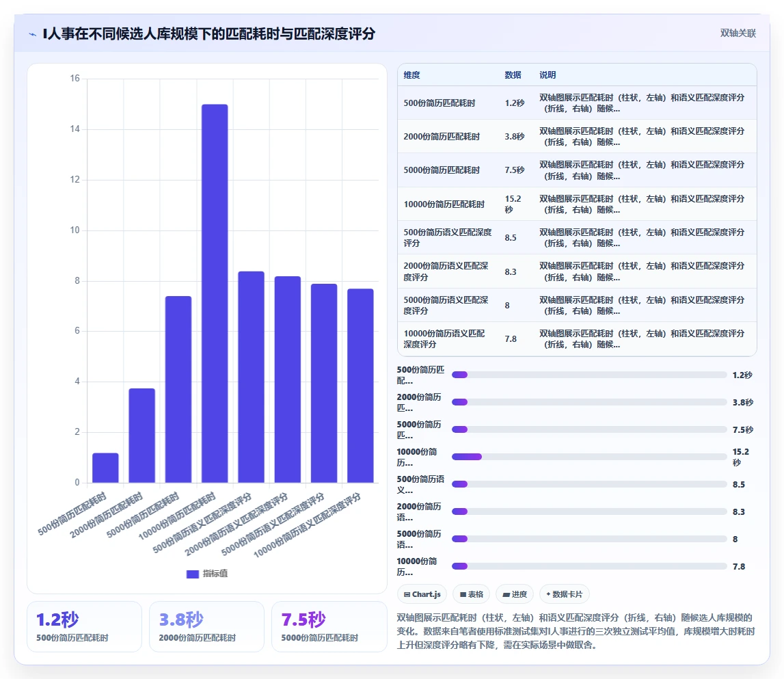Click the y-axis label 10
The width and height of the screenshot is (784, 679).
[75, 230]
